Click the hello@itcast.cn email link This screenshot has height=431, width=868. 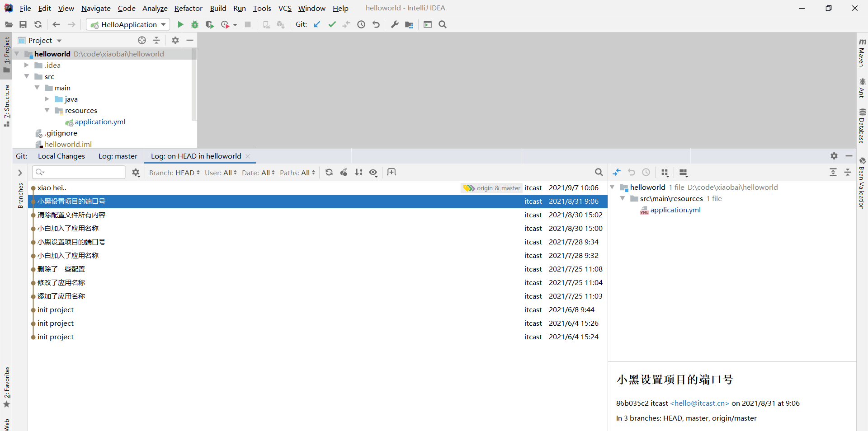[699, 403]
